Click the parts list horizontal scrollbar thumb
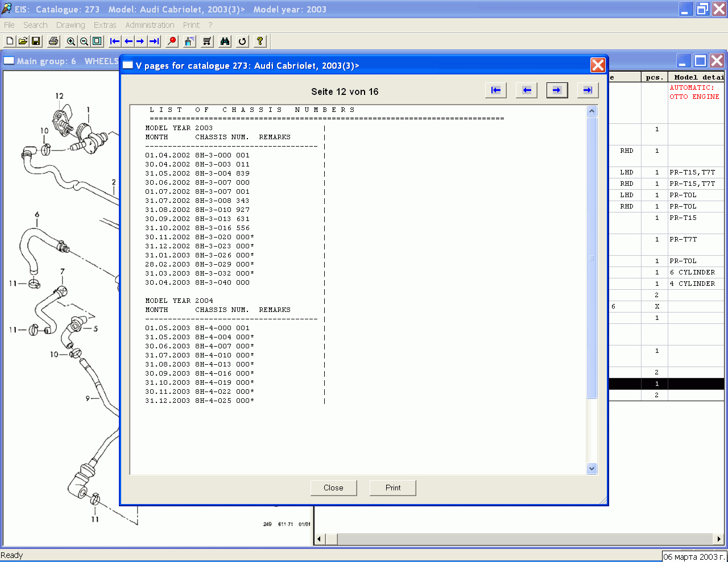 [331, 539]
